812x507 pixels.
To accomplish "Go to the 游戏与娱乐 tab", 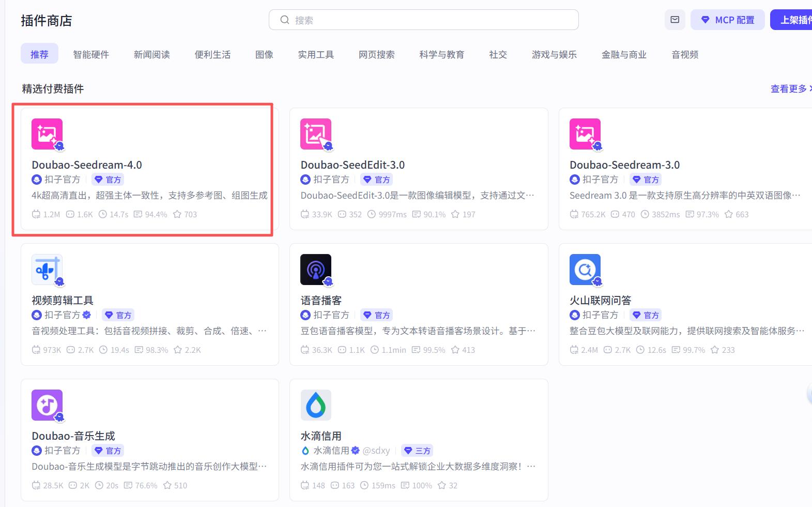I will coord(554,54).
